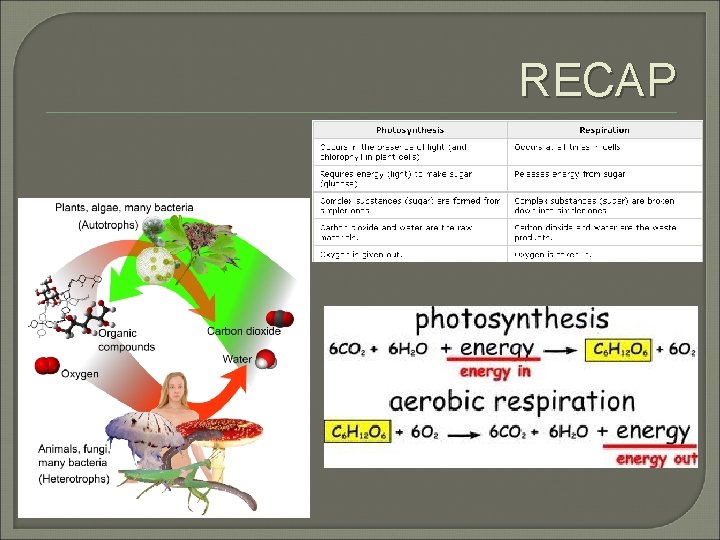Click the 'Oxygen is taken in' cell
Viewport: 720px width, 540px height.
coord(605,254)
